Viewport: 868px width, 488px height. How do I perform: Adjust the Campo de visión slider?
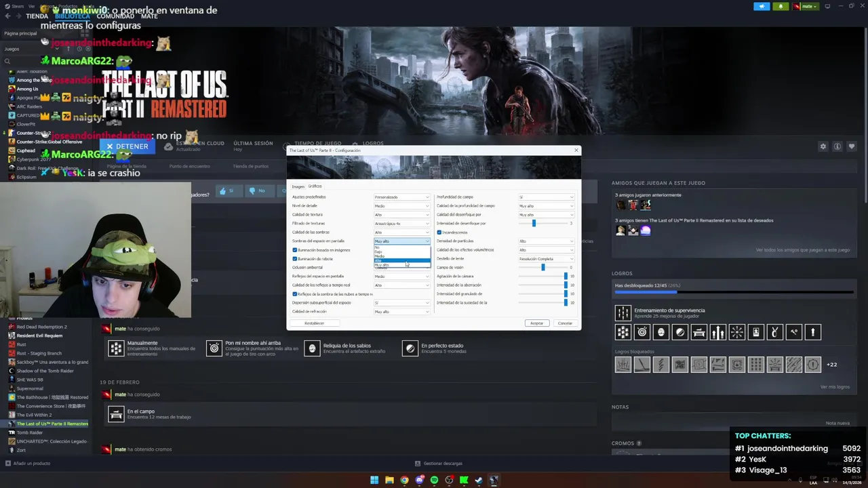(542, 267)
